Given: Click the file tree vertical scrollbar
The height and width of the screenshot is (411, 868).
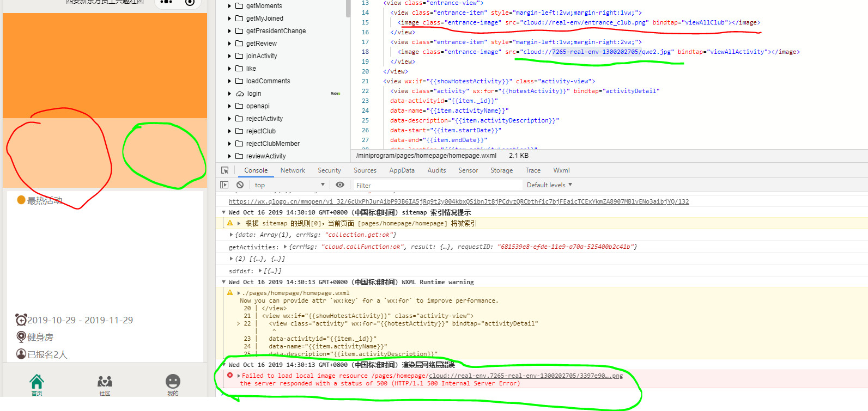Looking at the screenshot, I should (348, 8).
